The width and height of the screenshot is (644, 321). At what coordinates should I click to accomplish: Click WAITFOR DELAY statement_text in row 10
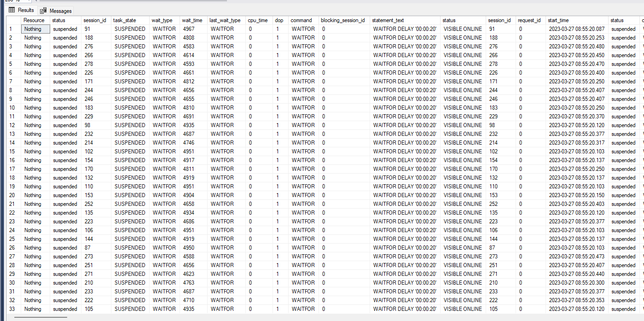point(405,108)
